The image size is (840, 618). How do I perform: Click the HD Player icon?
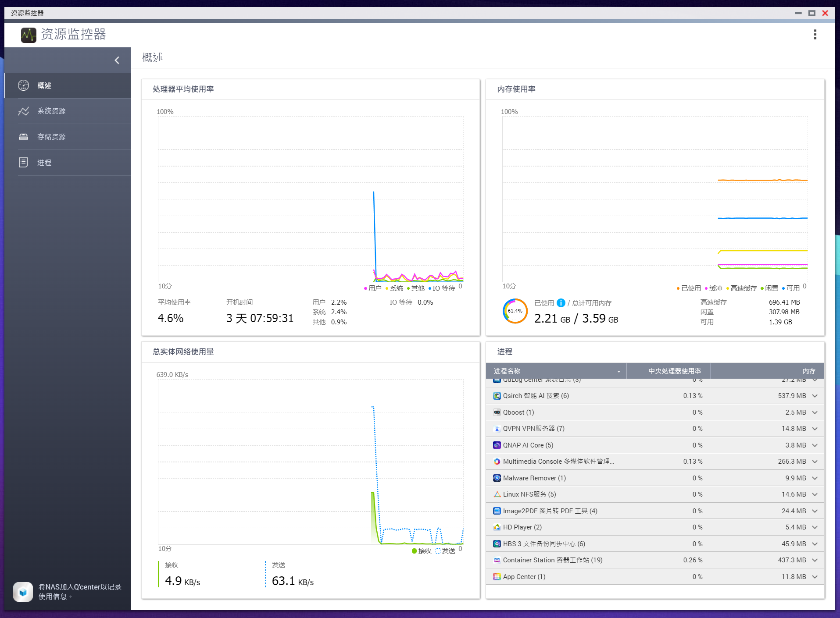497,527
